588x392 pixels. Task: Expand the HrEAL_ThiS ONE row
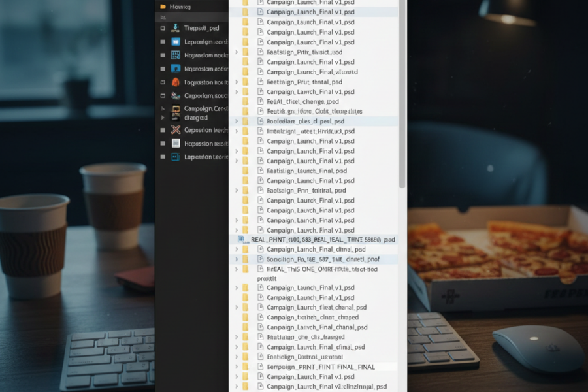(x=237, y=269)
